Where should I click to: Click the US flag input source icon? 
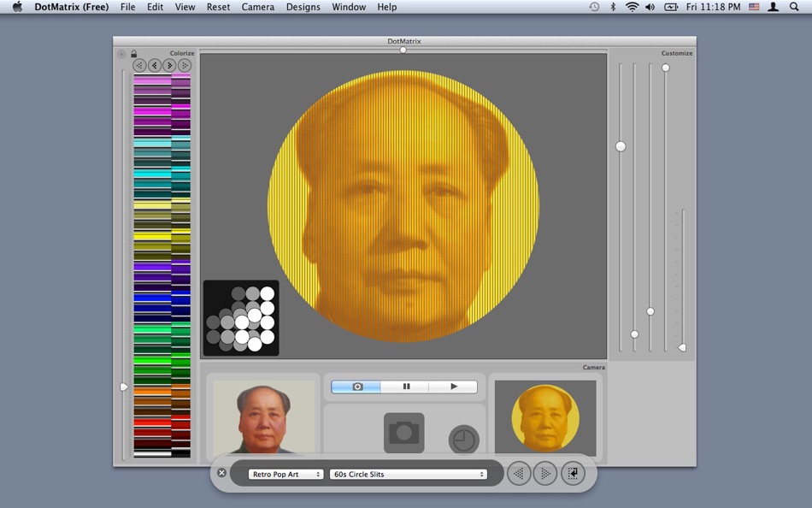754,7
